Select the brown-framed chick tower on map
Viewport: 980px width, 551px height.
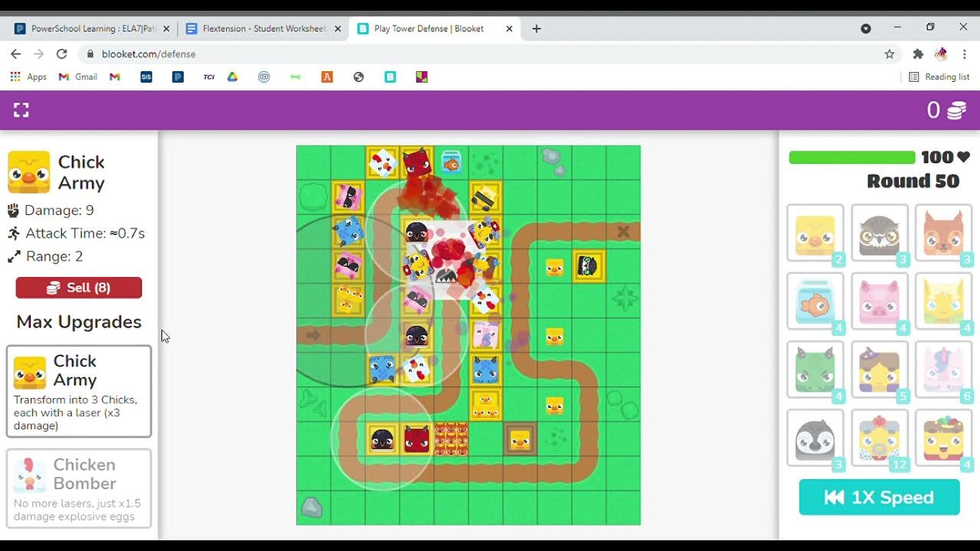[x=520, y=439]
